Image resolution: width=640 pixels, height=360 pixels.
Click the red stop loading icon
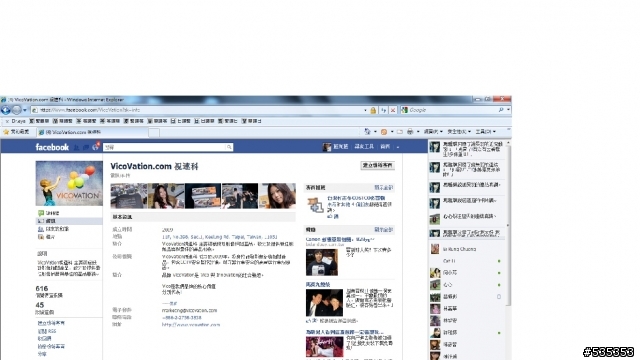tap(393, 110)
